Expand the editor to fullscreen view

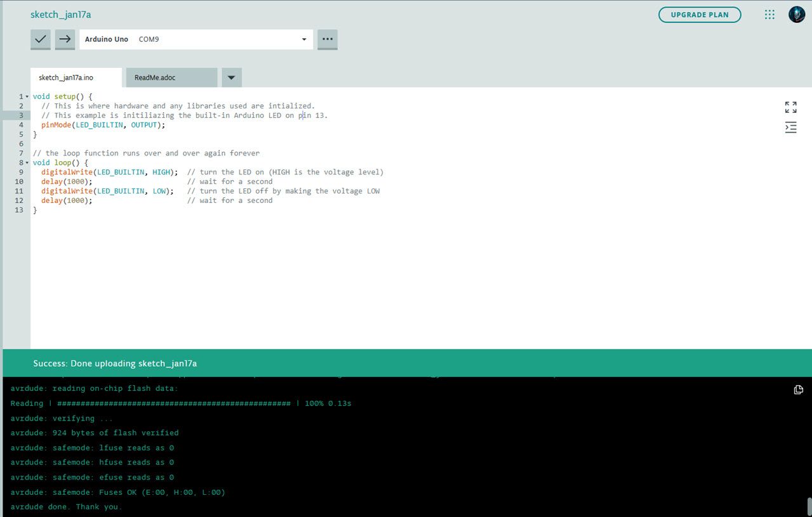pos(790,107)
